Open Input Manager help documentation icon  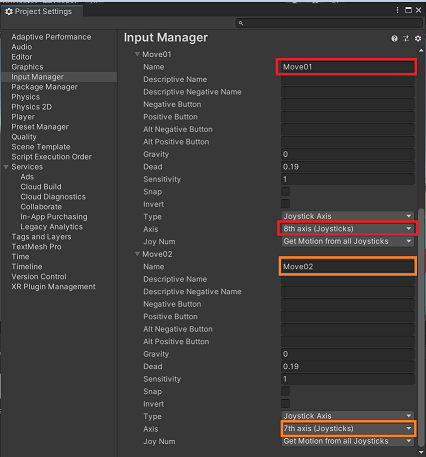[x=394, y=39]
